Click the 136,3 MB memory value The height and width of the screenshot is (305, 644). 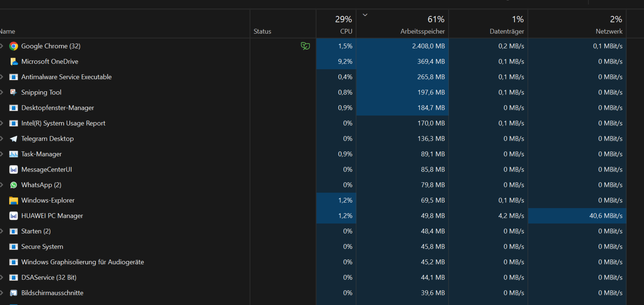(x=431, y=138)
